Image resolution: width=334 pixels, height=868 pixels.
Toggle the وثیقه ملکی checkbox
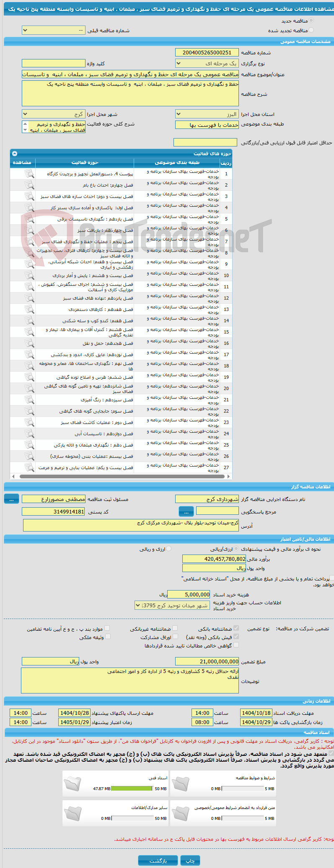click(108, 637)
